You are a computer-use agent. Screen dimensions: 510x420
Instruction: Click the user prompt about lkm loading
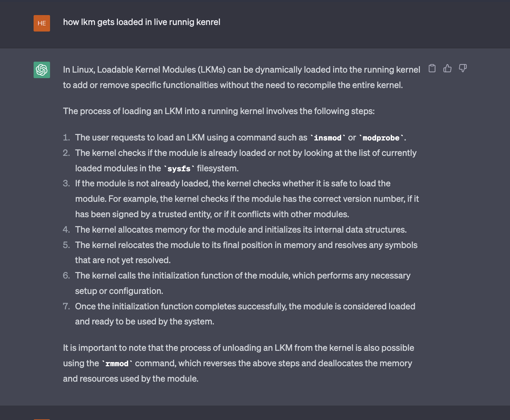[142, 22]
